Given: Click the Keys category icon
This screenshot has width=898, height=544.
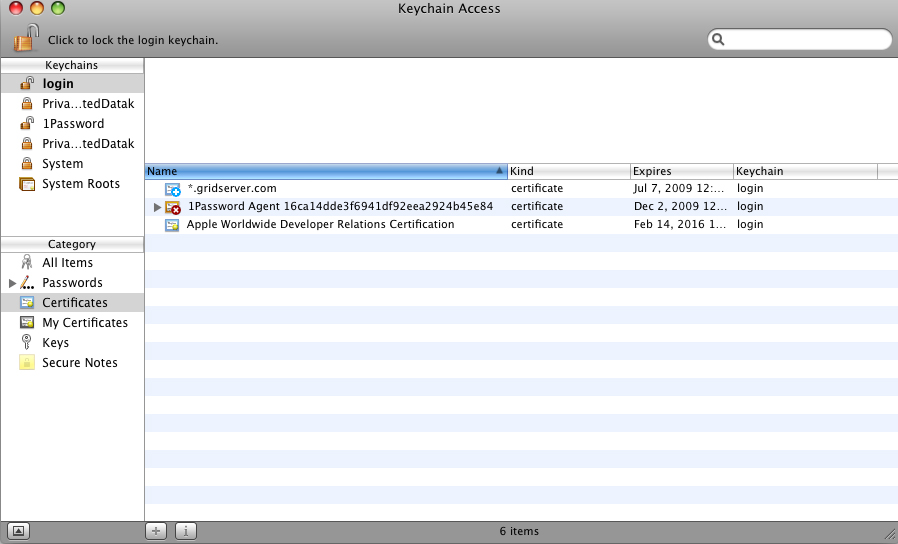Looking at the screenshot, I should (x=27, y=343).
